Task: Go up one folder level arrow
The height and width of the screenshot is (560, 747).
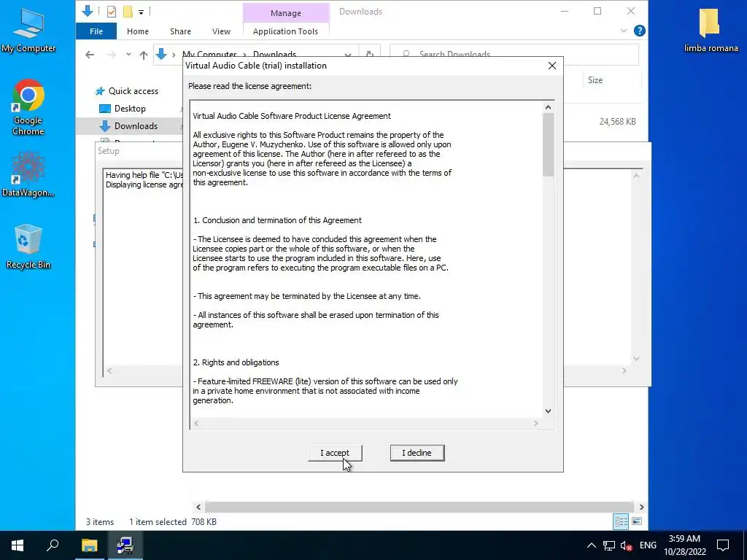Action: pos(144,55)
